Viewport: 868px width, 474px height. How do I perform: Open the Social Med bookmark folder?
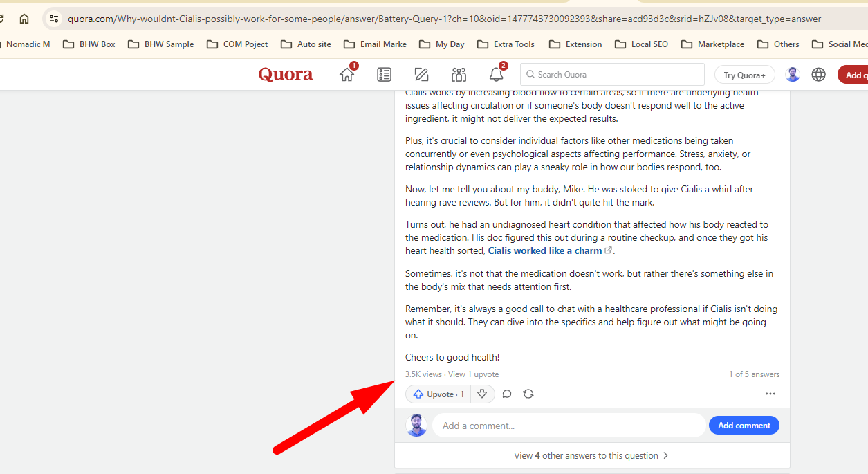click(x=840, y=44)
